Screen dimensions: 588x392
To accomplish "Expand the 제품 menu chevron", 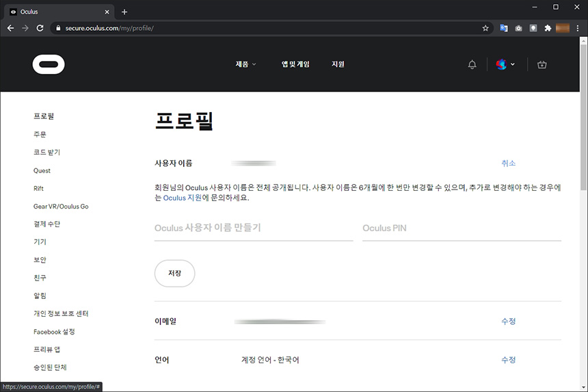I will tap(254, 64).
